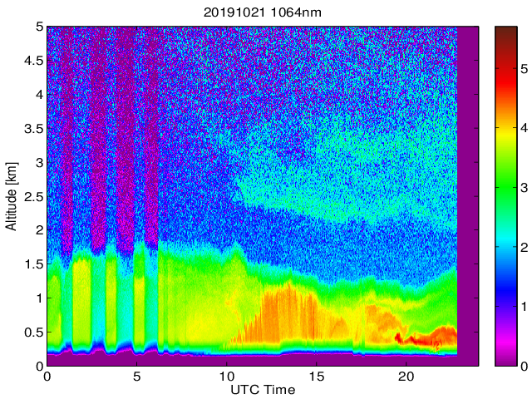
Task: Click the y-axis tick label "4.5"
Action: pos(34,61)
